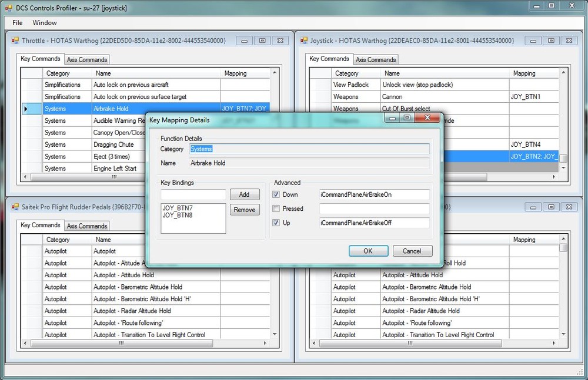Click Mapping column header in Joystick grid
Viewport: 588px width, 380px height.
[534, 73]
